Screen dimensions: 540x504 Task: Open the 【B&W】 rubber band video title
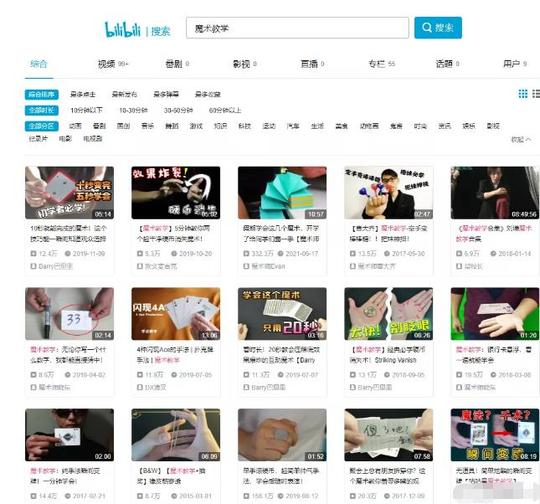click(171, 476)
